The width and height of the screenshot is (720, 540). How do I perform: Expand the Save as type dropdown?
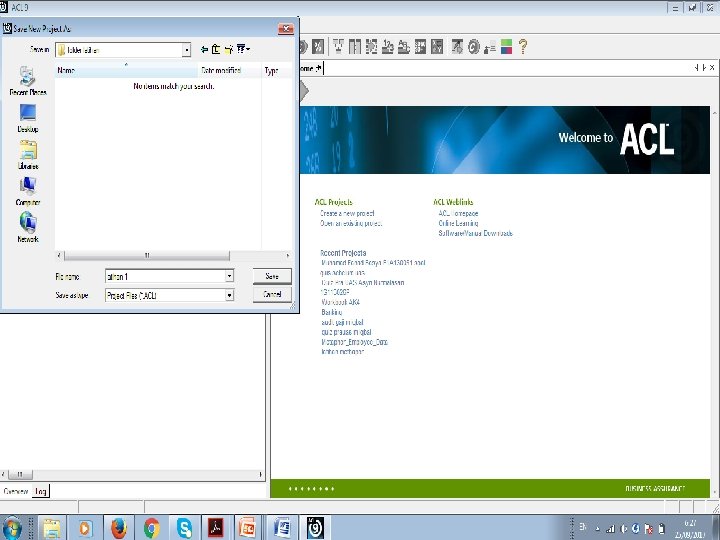click(229, 295)
